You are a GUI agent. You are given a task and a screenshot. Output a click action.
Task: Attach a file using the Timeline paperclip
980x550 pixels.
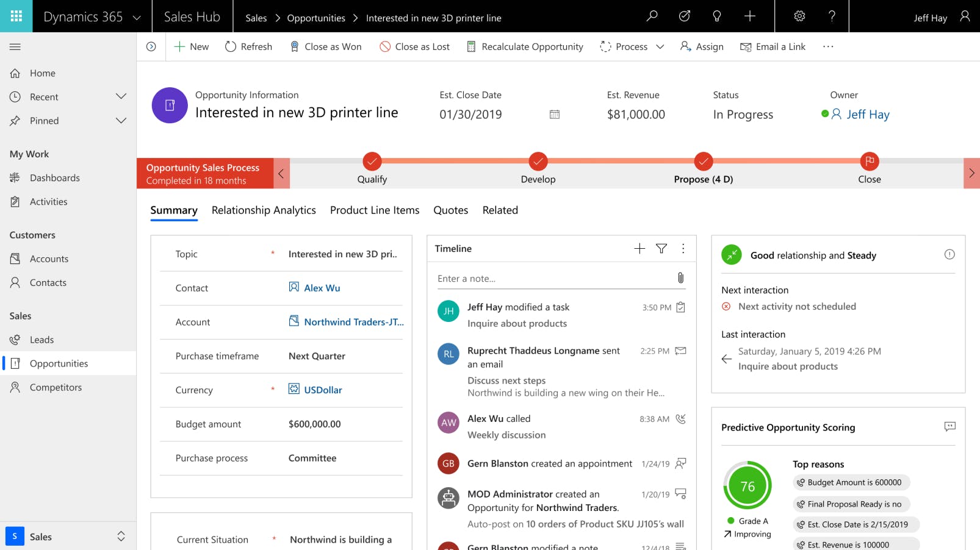681,279
